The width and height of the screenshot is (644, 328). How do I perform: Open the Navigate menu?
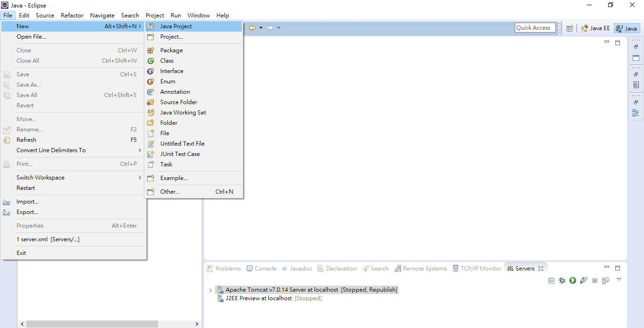coord(102,15)
